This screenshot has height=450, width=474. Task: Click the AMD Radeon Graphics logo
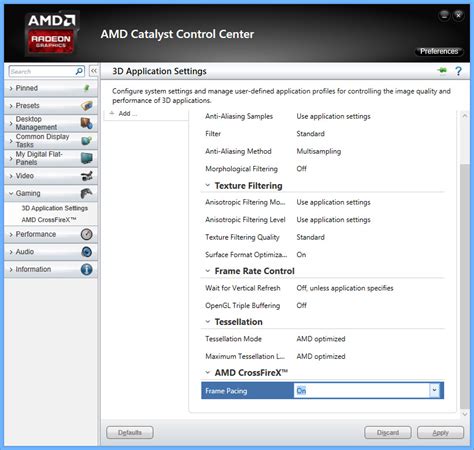(x=51, y=33)
